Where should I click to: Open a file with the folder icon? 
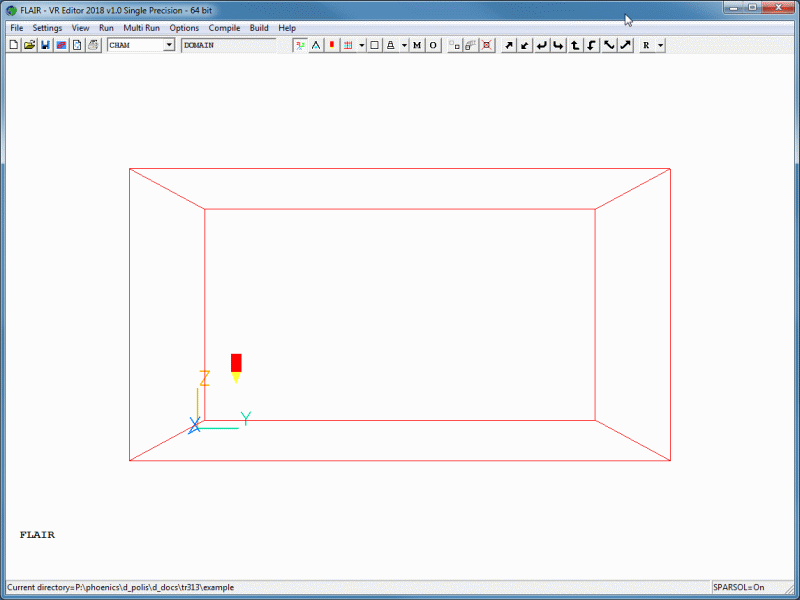point(30,45)
